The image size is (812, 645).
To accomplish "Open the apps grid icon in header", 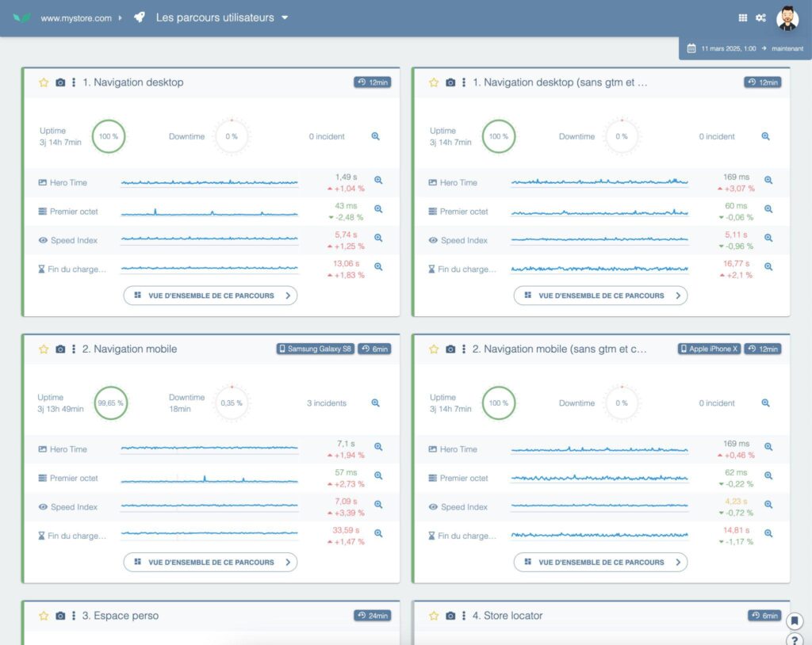I will point(743,17).
